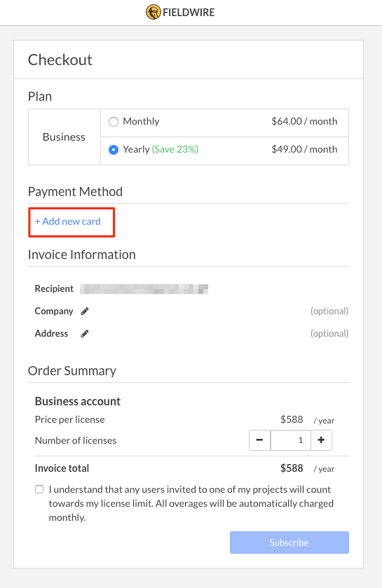
Task: Check the overage charges agreement checkbox
Action: 39,489
